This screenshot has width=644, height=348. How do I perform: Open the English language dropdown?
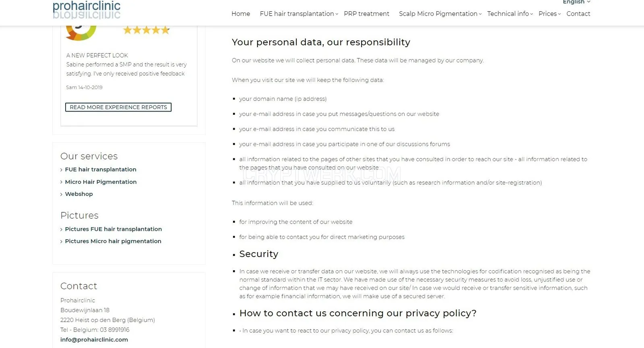tap(576, 2)
